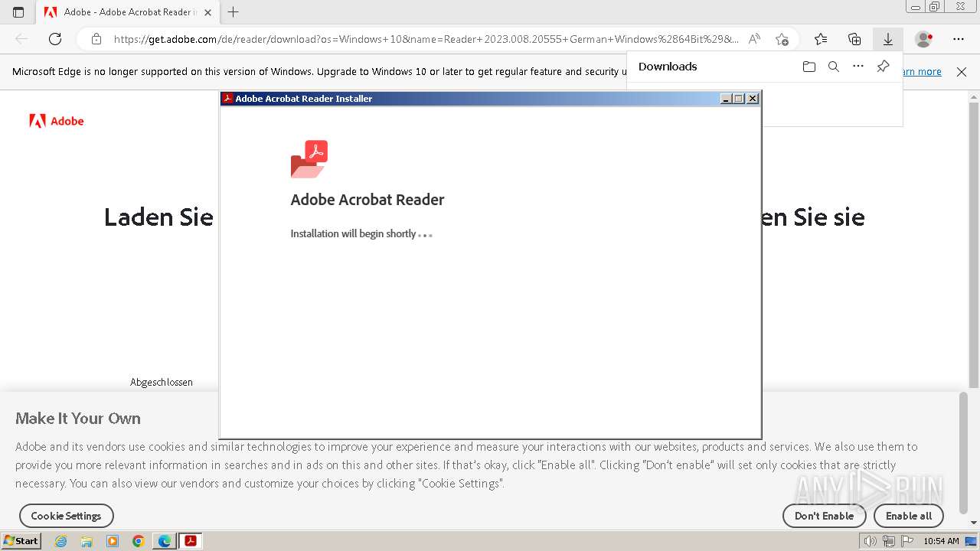Screen dimensions: 980x551
Task: Switch to Microsoft Edge in taskbar
Action: (164, 541)
